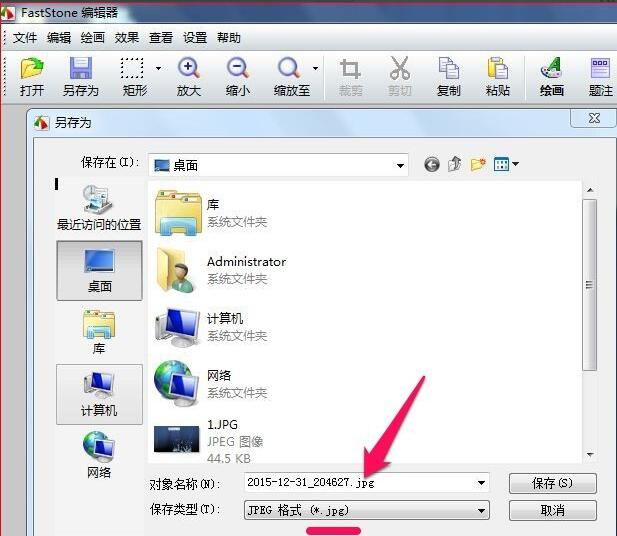Screen dimensions: 617x536
Task: Open the View (查看) menu
Action: click(161, 38)
